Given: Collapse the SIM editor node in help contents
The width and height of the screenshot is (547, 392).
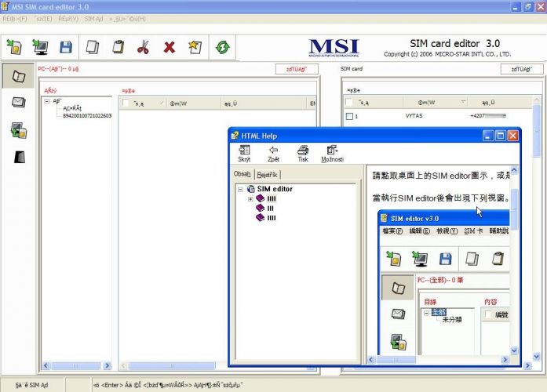Looking at the screenshot, I should coord(240,189).
